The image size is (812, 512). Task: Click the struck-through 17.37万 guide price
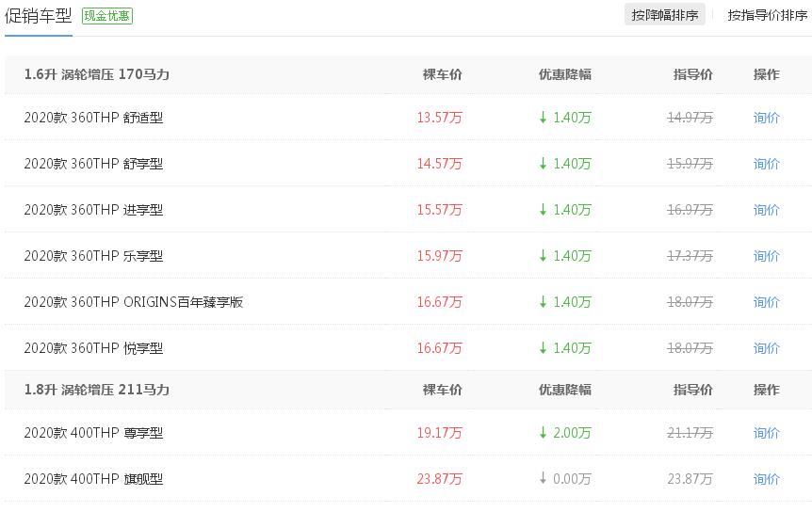(x=690, y=256)
